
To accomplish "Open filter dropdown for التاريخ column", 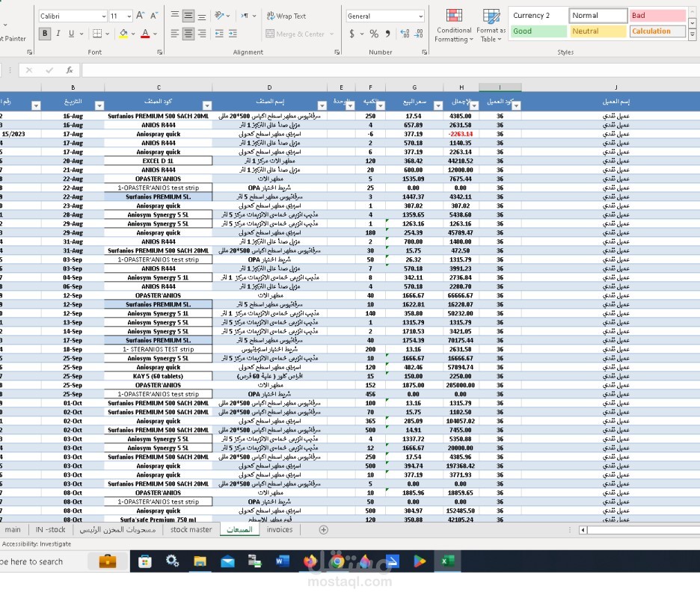I will [x=99, y=105].
